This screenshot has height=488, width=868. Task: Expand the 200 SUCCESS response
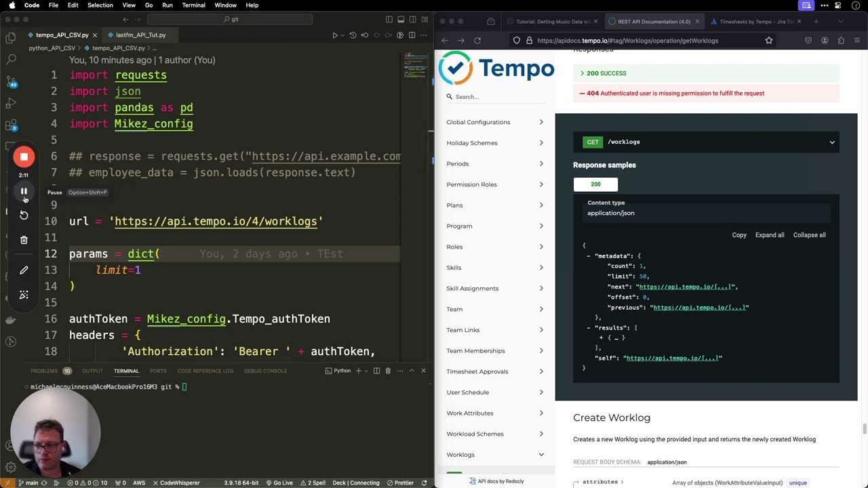click(706, 73)
